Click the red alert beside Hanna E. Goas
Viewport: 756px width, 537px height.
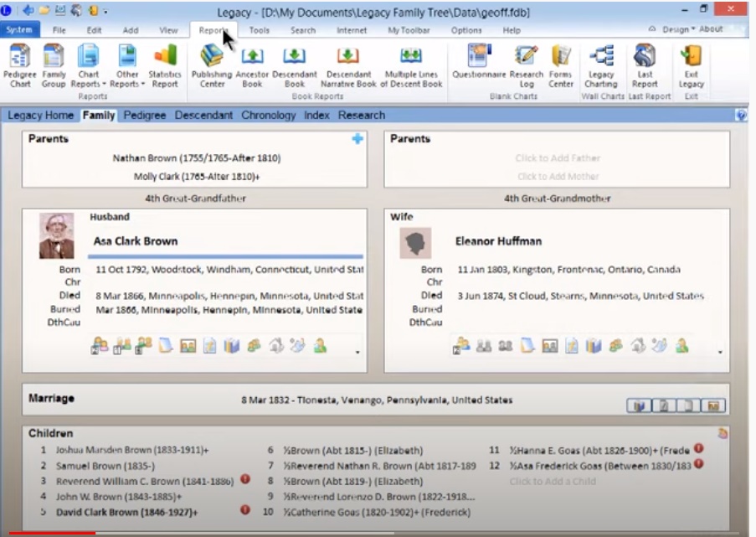[x=698, y=448]
